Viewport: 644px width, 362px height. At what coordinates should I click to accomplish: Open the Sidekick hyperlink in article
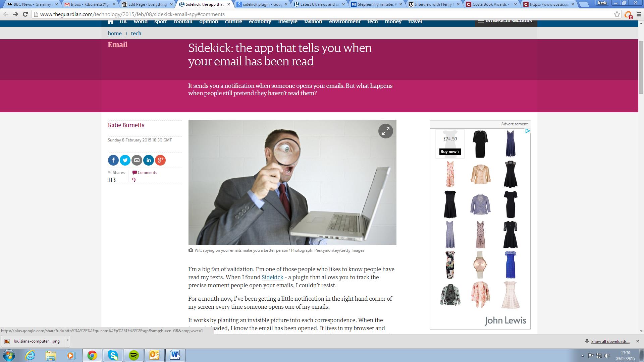(272, 277)
